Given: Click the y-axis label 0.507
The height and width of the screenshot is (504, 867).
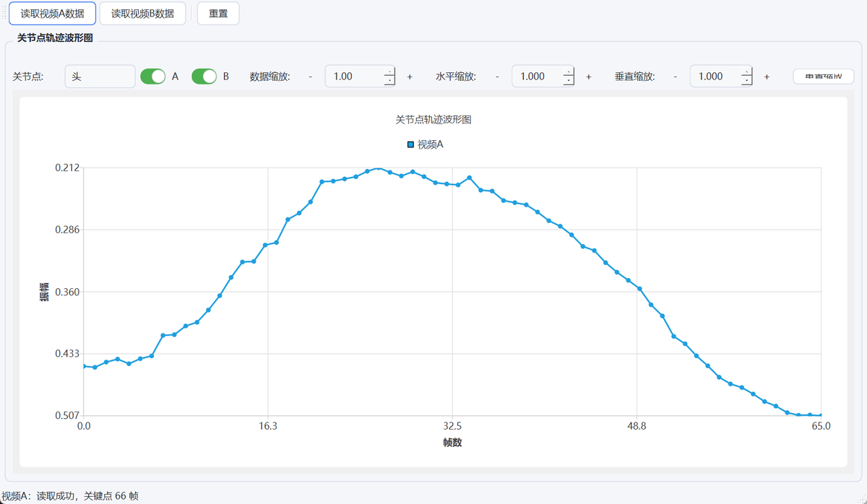Looking at the screenshot, I should (67, 416).
